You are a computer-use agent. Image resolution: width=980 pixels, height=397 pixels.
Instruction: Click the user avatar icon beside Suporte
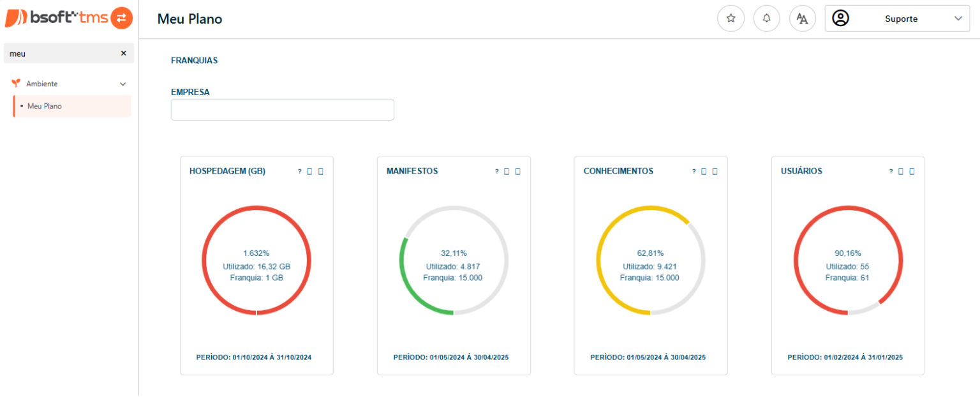[x=841, y=19]
